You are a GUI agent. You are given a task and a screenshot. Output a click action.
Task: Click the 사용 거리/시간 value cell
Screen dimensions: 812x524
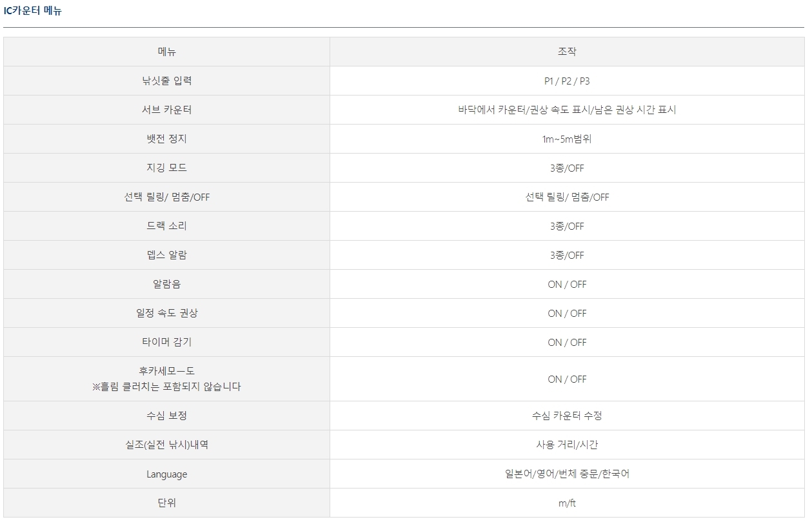[566, 445]
